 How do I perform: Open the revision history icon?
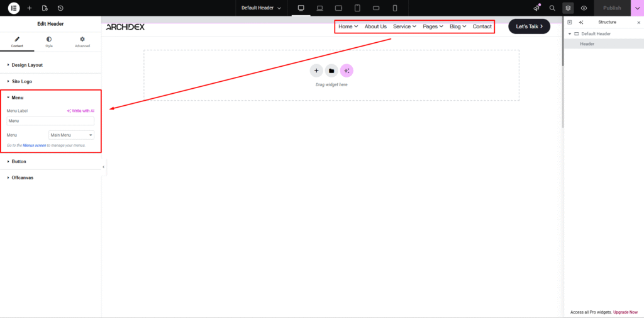point(60,8)
